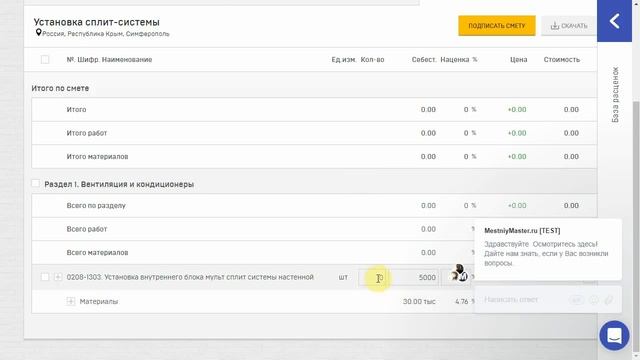Viewport: 640px width, 360px height.
Task: Click the 0208-1303 Установка внутреннего блока item name
Action: point(190,277)
